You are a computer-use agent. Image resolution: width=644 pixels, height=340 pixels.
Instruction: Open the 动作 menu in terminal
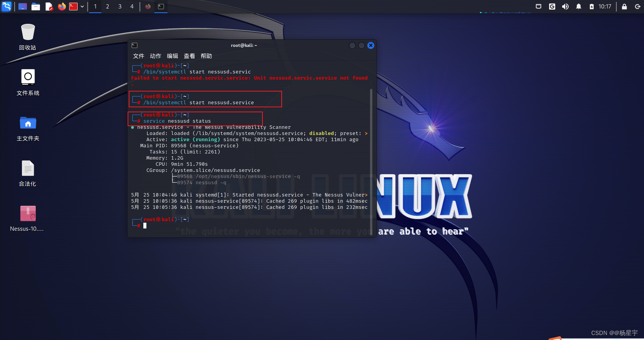tap(156, 56)
